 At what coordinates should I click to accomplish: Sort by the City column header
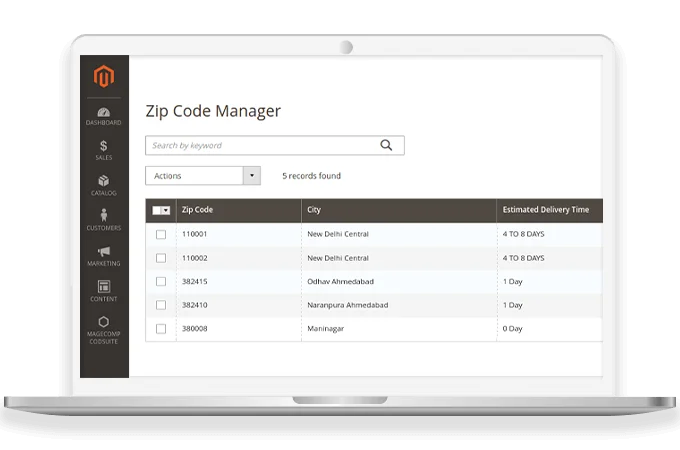pos(315,210)
